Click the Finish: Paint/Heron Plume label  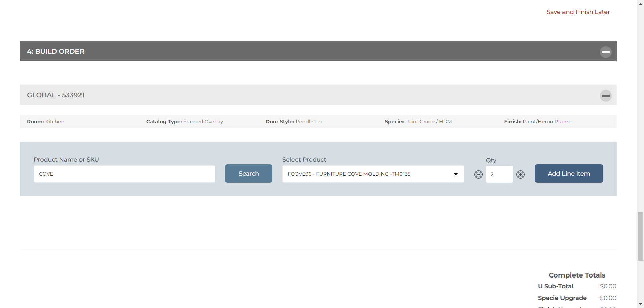coord(537,122)
